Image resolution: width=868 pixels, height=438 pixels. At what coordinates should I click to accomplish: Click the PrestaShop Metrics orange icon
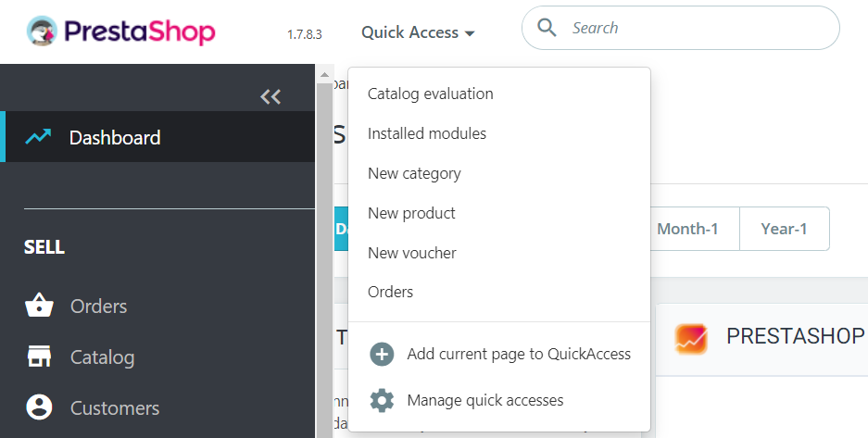tap(691, 338)
